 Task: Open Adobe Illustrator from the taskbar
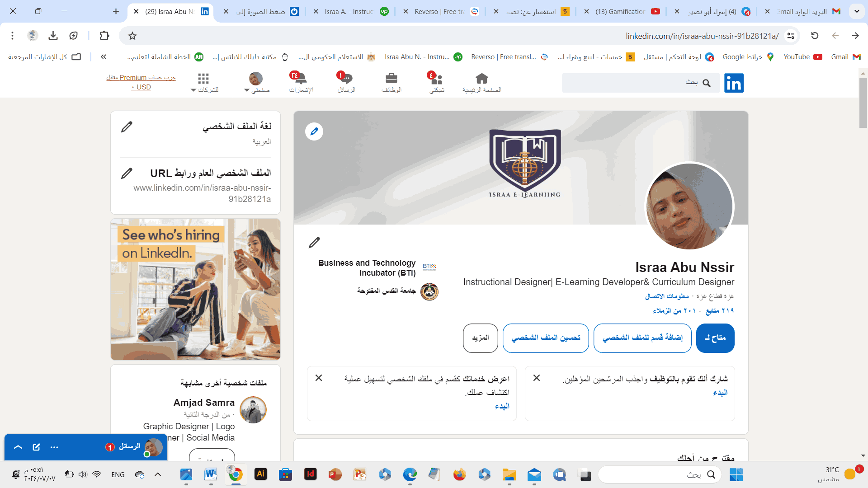tap(260, 474)
